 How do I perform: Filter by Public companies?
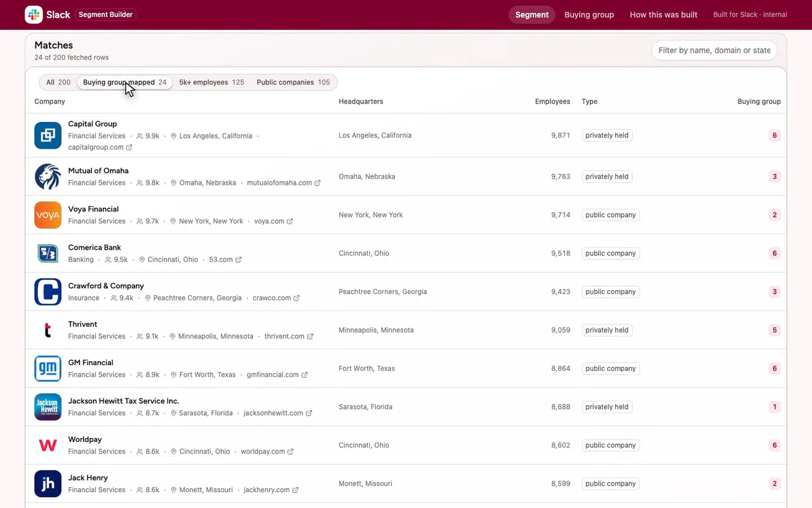pos(293,83)
